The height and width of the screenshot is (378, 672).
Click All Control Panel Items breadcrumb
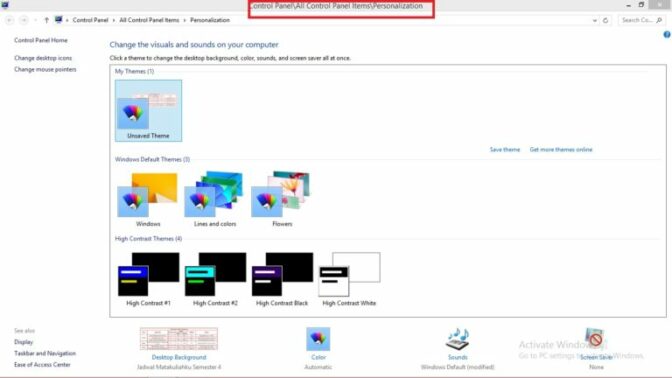pos(149,20)
